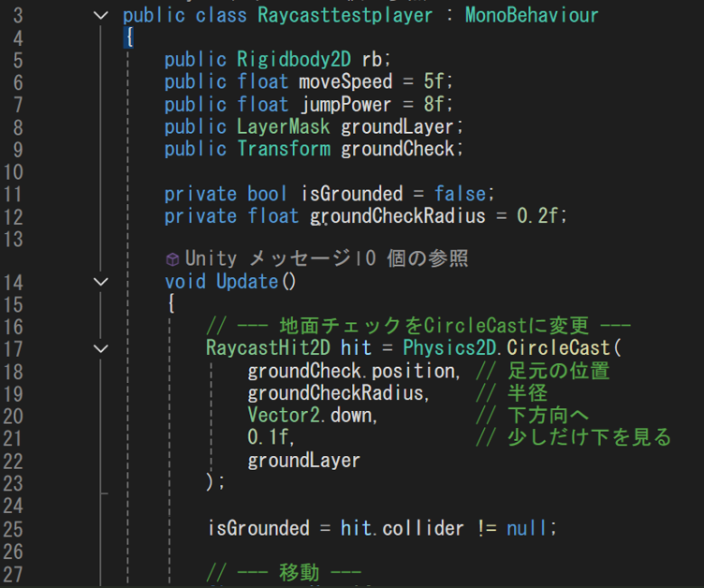Collapse the Update method fold arrow
The image size is (704, 588).
101,281
